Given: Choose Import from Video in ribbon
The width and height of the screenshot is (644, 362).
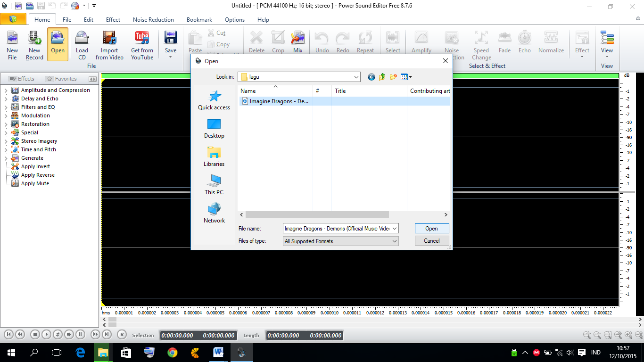Looking at the screenshot, I should tap(109, 45).
